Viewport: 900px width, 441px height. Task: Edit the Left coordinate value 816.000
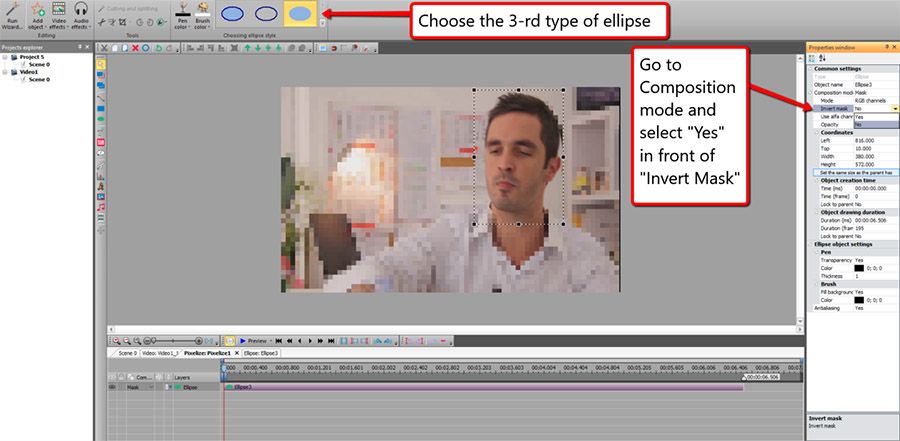(x=876, y=140)
